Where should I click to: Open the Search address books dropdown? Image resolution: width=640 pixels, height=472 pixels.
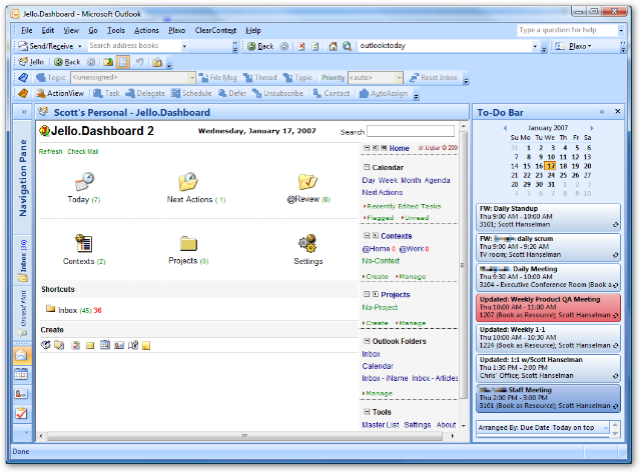[x=184, y=46]
